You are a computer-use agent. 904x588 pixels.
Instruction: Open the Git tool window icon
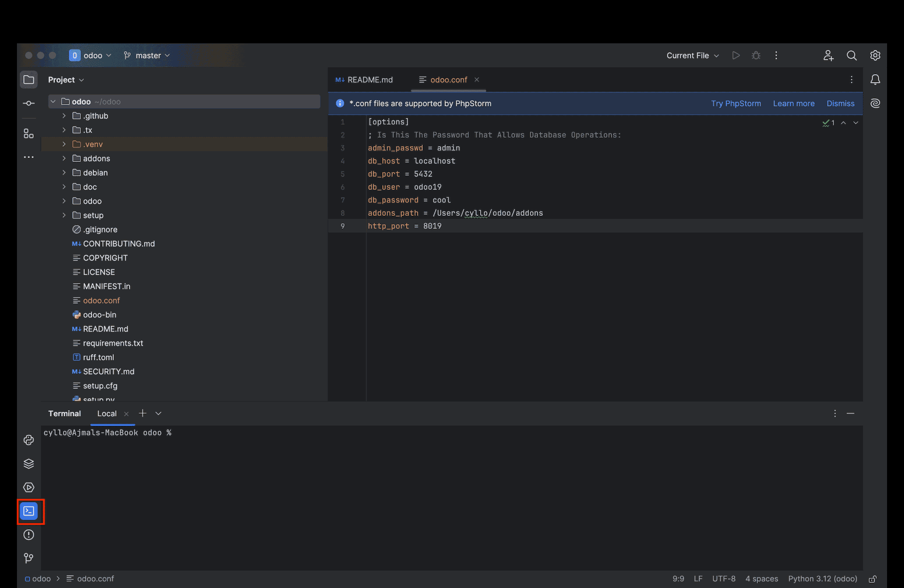29,558
